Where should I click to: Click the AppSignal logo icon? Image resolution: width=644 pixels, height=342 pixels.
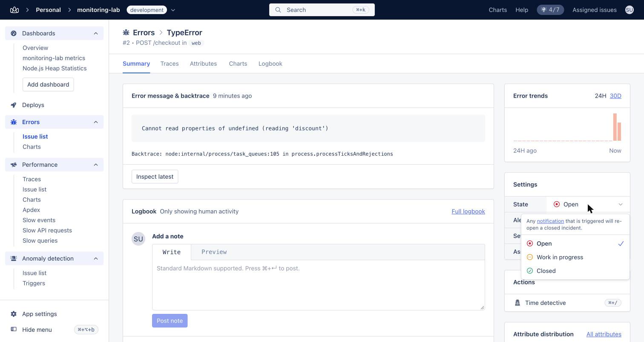(14, 10)
